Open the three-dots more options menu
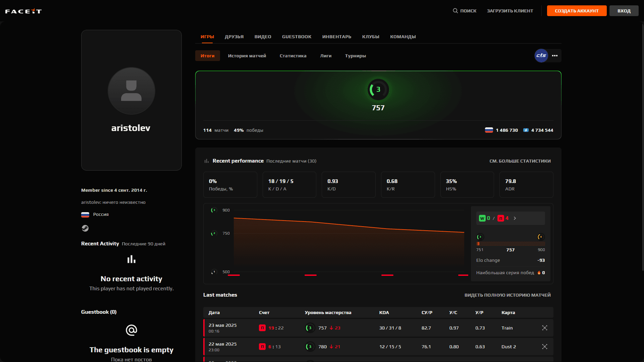This screenshot has width=644, height=362. point(555,56)
